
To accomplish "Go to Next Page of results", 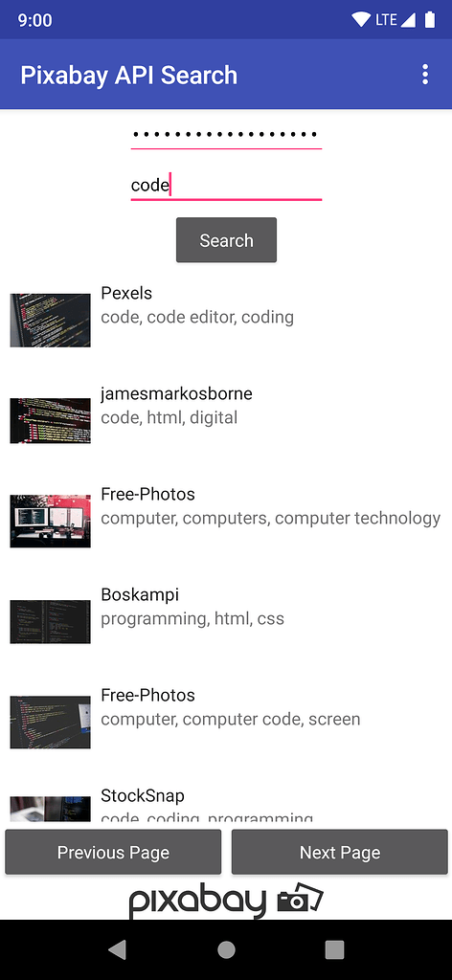I will click(x=339, y=852).
